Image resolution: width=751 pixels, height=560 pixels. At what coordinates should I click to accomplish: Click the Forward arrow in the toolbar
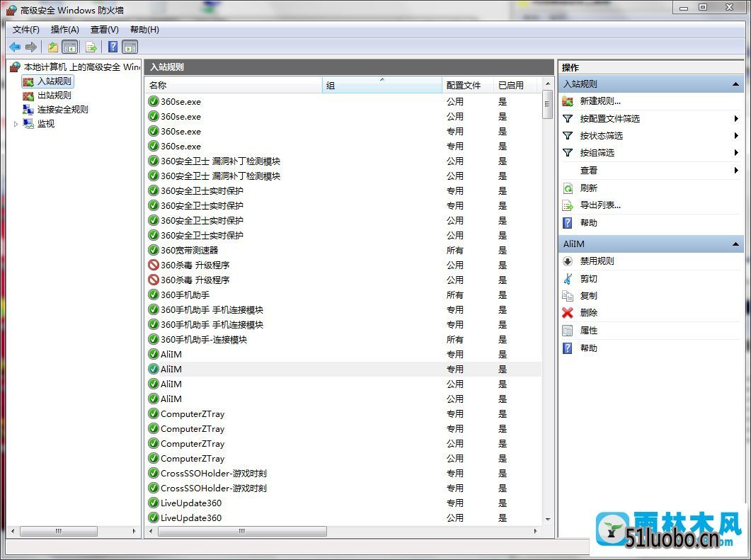[31, 47]
